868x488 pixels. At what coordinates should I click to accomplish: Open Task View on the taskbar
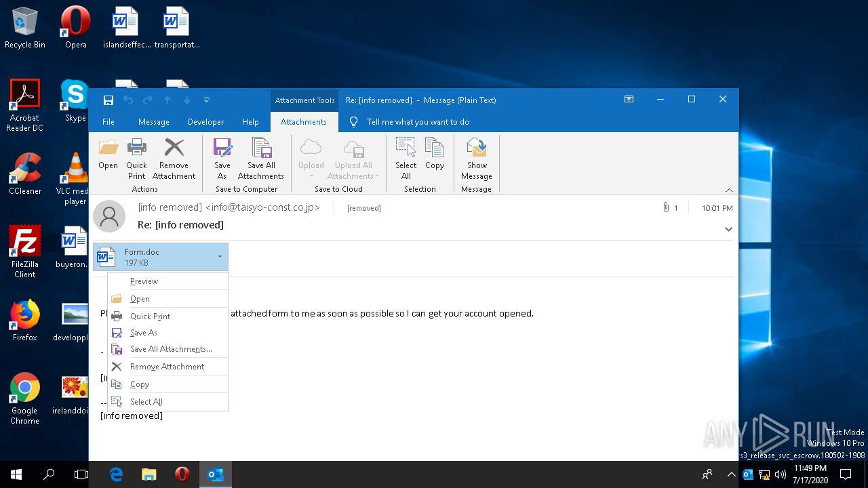[81, 474]
